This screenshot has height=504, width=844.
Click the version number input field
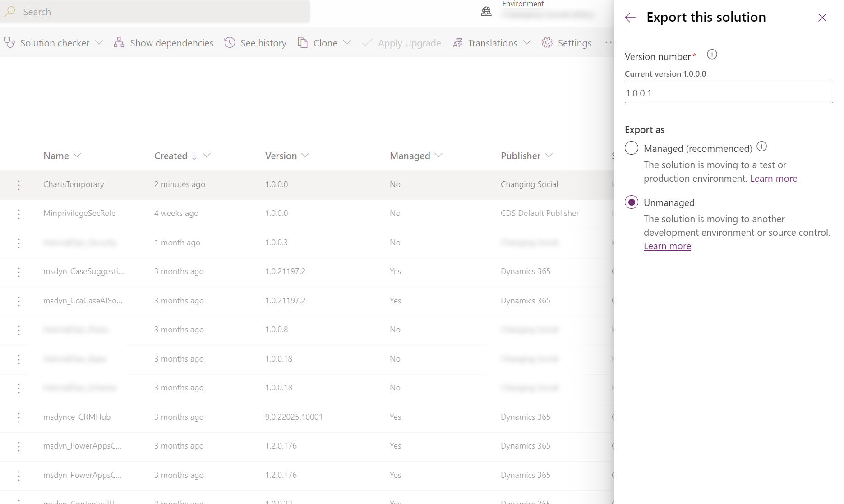(728, 92)
